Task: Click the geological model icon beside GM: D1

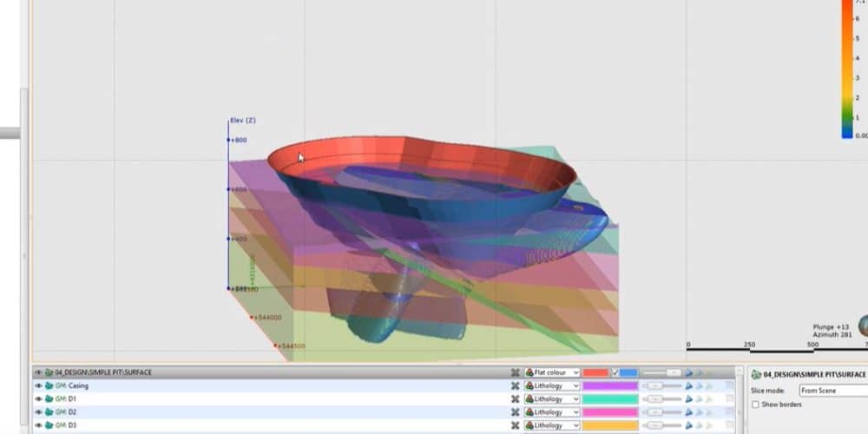Action: pos(49,399)
